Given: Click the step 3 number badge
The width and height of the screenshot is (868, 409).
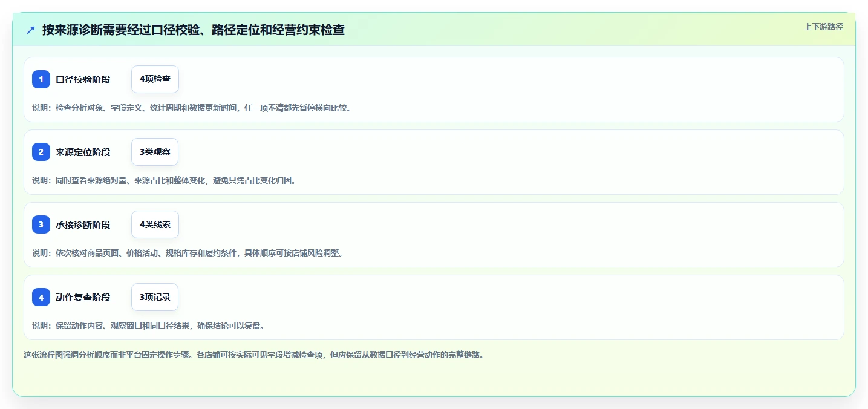Looking at the screenshot, I should tap(41, 224).
